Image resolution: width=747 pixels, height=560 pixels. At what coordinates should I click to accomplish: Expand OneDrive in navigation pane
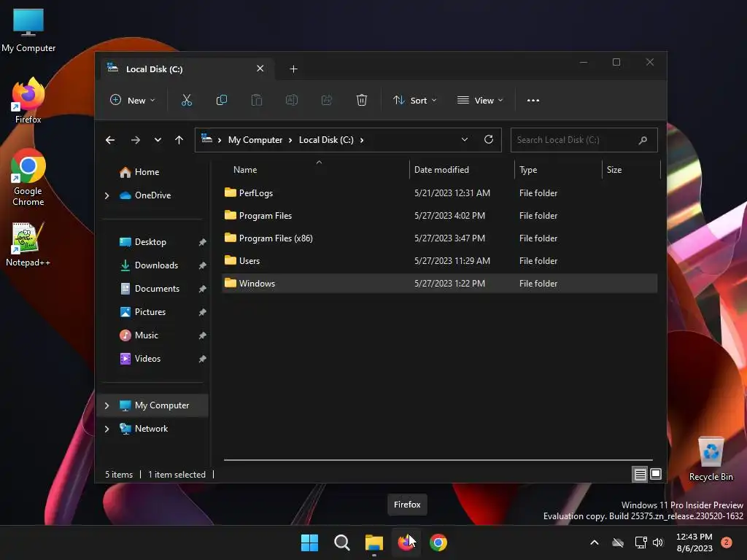coord(107,195)
